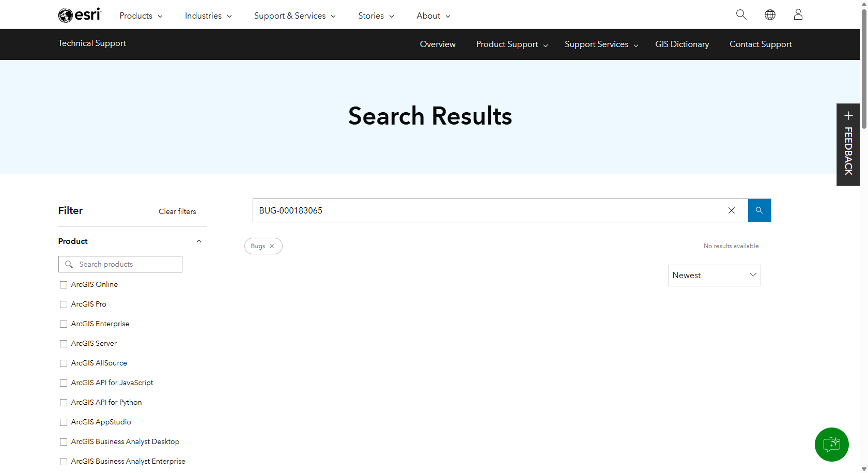Check the ArcGIS AppStudio filter
Screen dimensions: 868x473
tap(64, 422)
